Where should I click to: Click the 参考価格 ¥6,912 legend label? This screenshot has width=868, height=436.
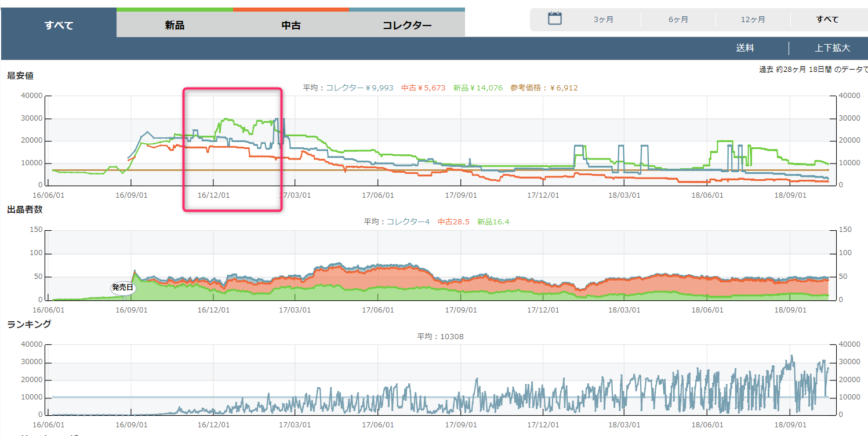[x=544, y=88]
